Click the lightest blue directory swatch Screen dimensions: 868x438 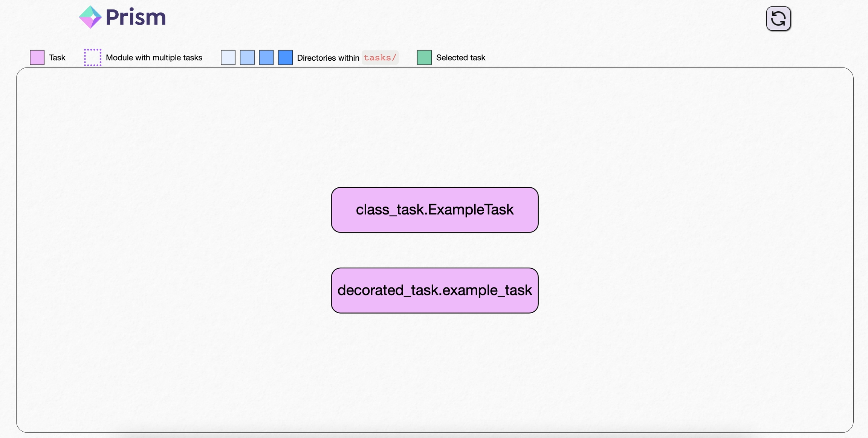[228, 58]
